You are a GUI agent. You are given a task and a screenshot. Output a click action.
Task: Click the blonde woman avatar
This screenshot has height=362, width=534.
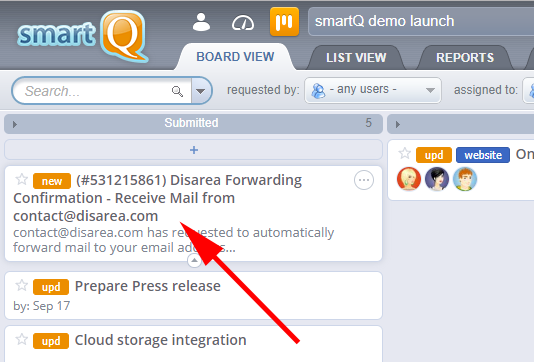coord(409,179)
